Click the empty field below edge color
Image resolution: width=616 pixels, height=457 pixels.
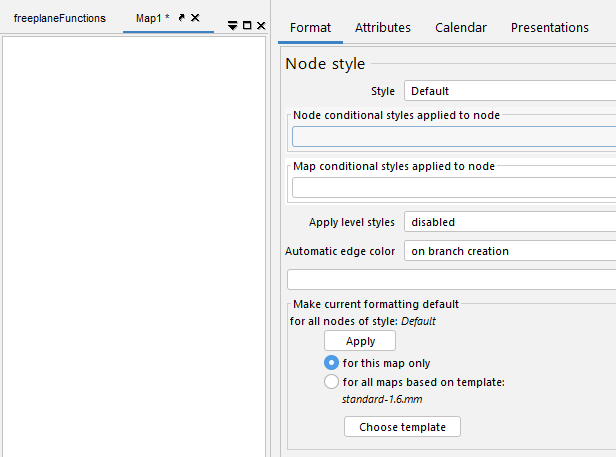tap(452, 280)
